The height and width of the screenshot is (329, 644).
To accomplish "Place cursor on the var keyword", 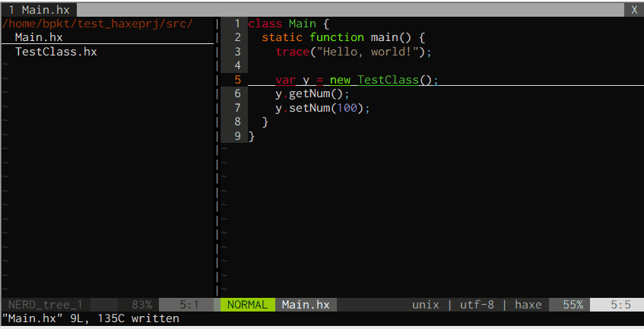I will coord(285,80).
